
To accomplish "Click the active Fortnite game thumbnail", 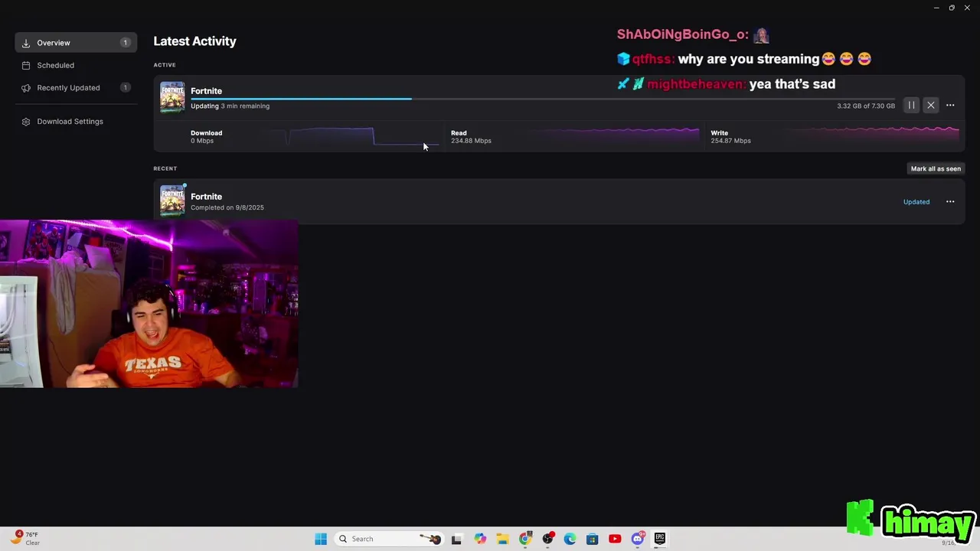I will click(x=172, y=98).
